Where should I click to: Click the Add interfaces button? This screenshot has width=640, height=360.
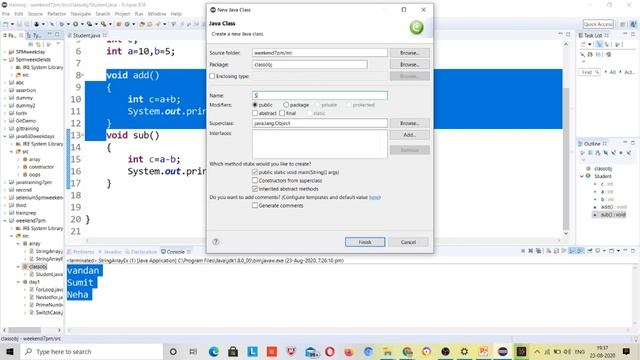pyautogui.click(x=409, y=135)
